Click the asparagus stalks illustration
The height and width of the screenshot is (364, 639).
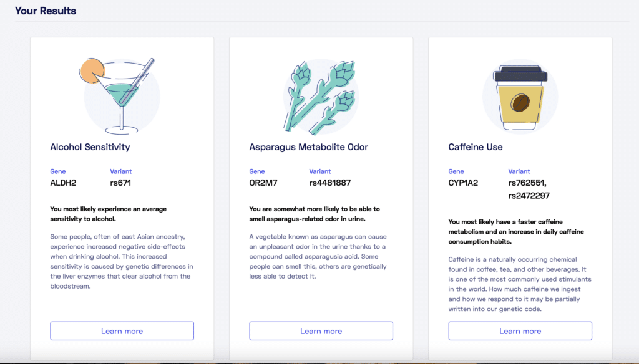pos(321,95)
